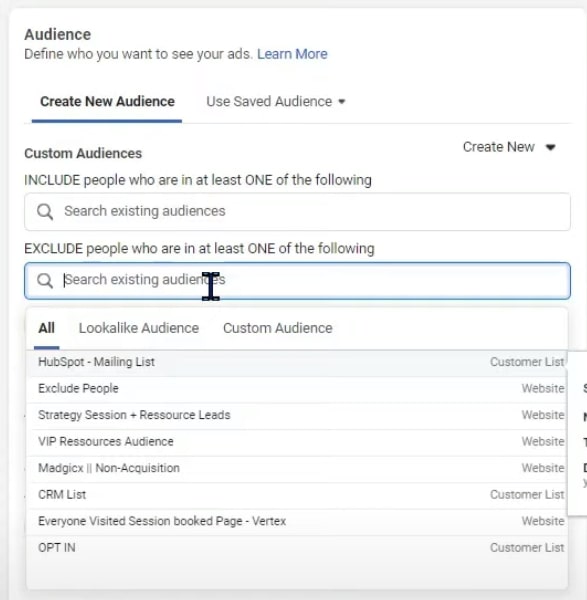The image size is (587, 600).
Task: Switch to the Lookalike Audience tab
Action: click(x=139, y=328)
